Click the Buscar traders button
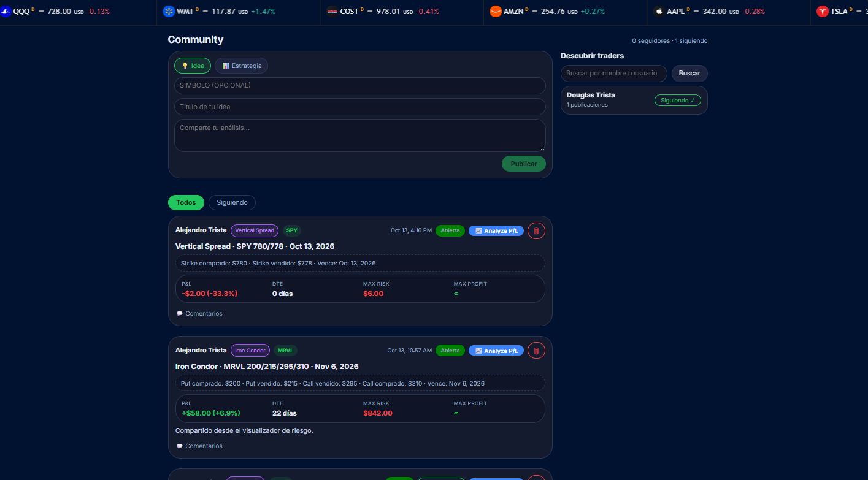This screenshot has height=480, width=868. [x=689, y=73]
